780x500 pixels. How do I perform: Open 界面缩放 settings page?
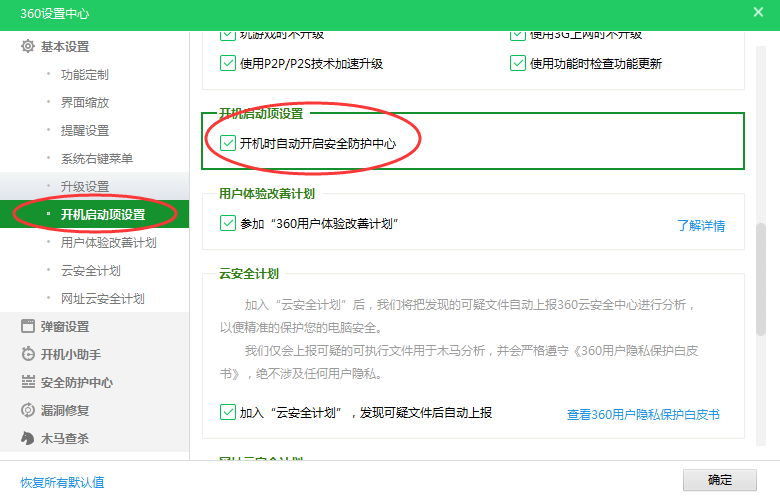pyautogui.click(x=85, y=103)
